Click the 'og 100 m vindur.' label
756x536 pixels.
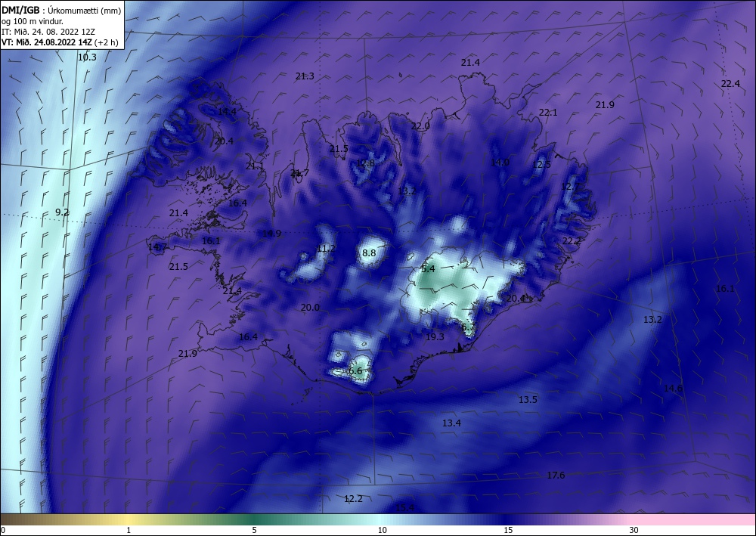pyautogui.click(x=33, y=21)
